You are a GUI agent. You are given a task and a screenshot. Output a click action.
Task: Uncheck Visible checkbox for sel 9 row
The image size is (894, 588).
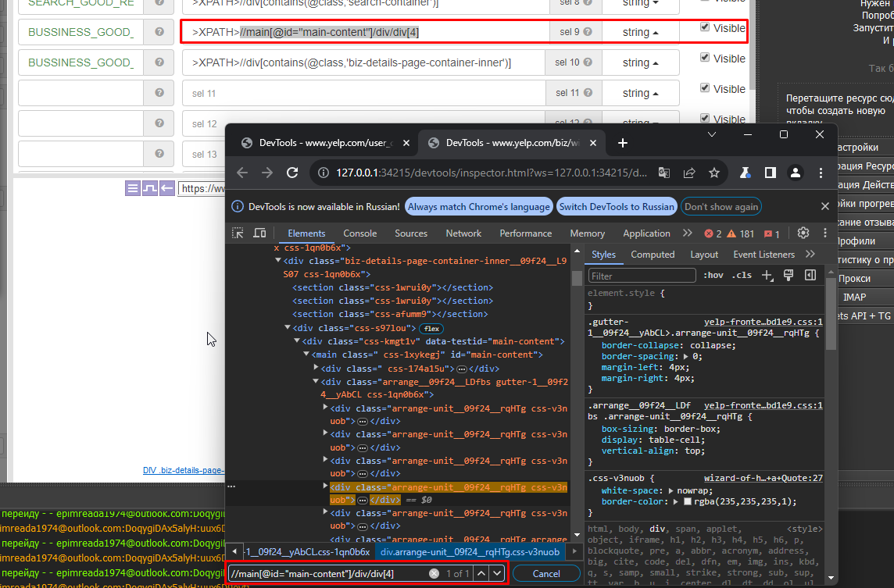(705, 27)
